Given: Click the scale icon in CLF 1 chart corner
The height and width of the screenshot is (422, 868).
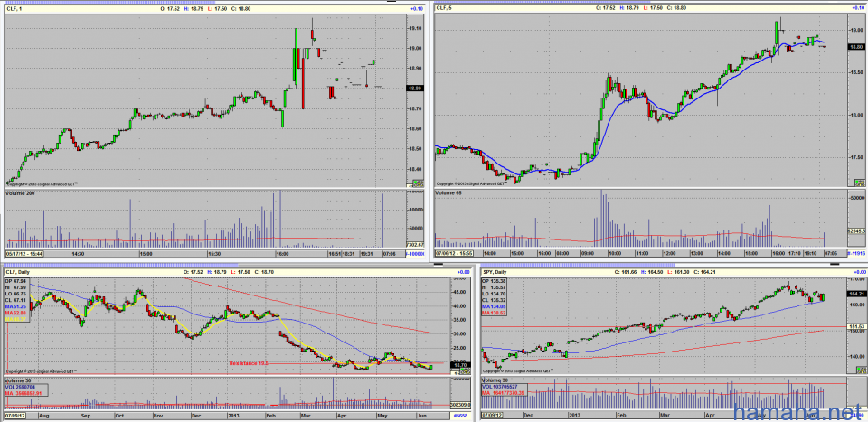Looking at the screenshot, I should coord(417,183).
